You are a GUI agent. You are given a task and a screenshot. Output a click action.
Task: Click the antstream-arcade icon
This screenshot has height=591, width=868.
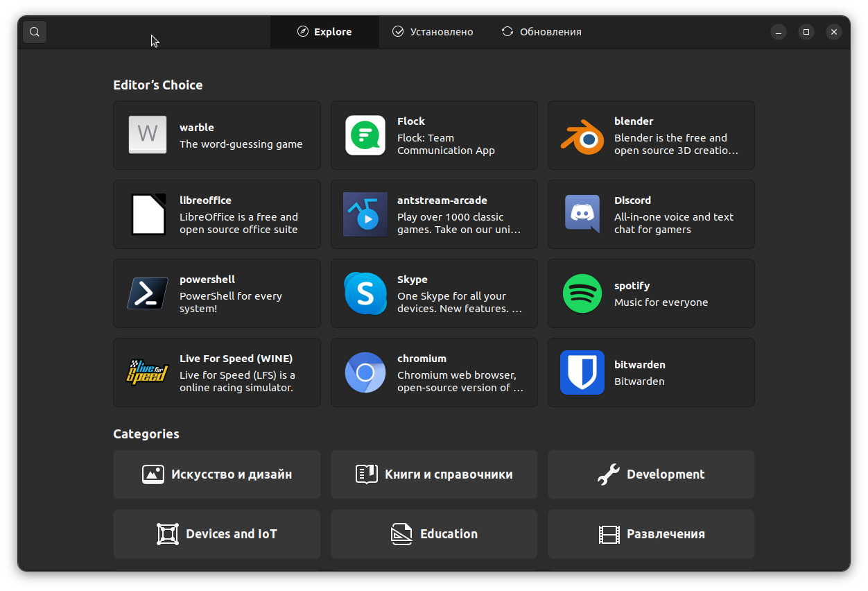click(x=365, y=214)
